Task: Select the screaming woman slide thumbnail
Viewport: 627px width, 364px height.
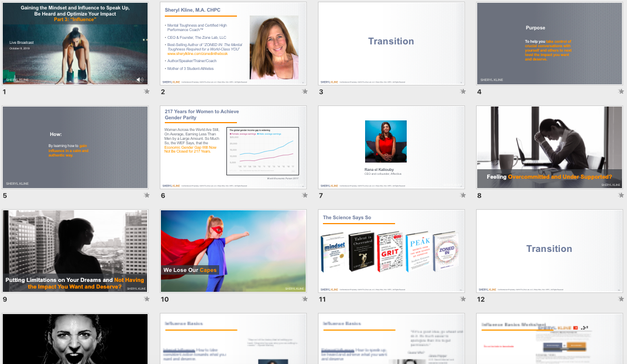Action: coord(75,338)
